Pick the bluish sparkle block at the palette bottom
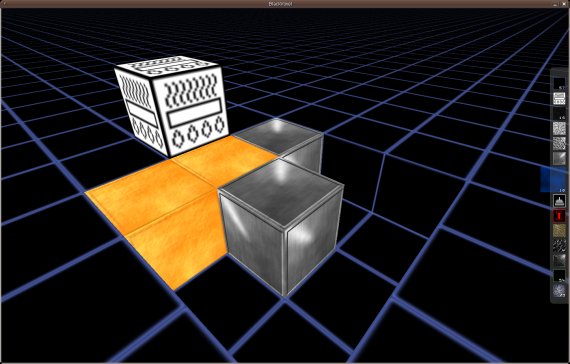 click(559, 291)
